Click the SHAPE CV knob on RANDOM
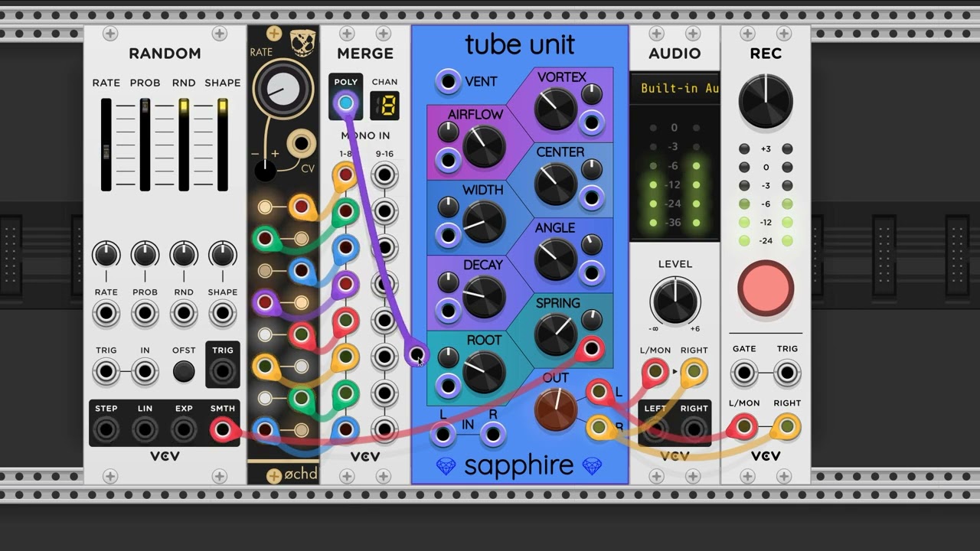The height and width of the screenshot is (551, 980). [223, 254]
